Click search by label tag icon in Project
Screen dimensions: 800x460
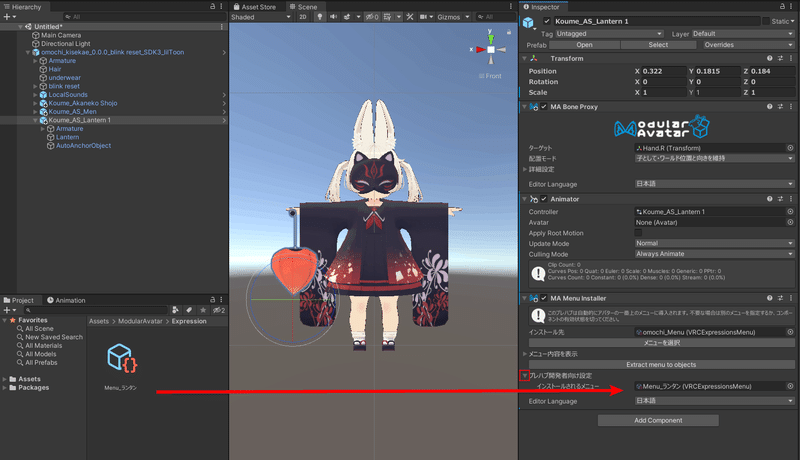[189, 310]
